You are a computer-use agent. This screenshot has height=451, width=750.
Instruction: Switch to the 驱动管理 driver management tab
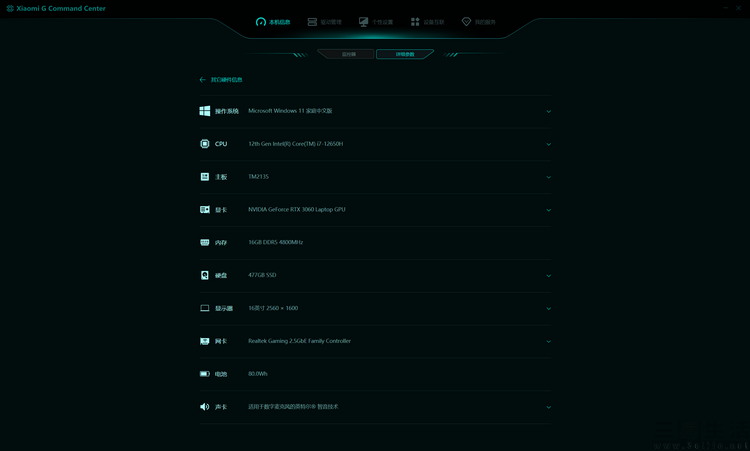tap(325, 22)
